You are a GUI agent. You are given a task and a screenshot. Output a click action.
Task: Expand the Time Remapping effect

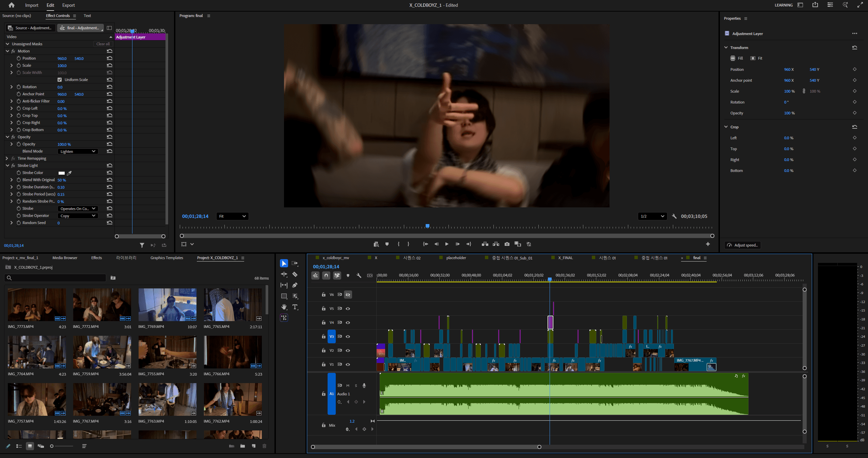[x=7, y=158]
